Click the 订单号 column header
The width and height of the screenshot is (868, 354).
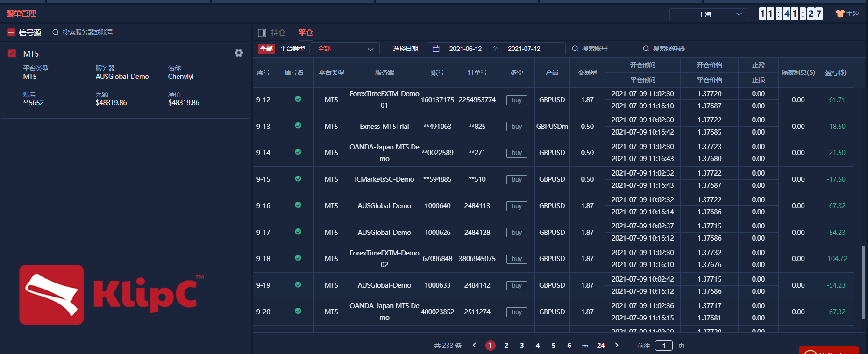tap(477, 72)
